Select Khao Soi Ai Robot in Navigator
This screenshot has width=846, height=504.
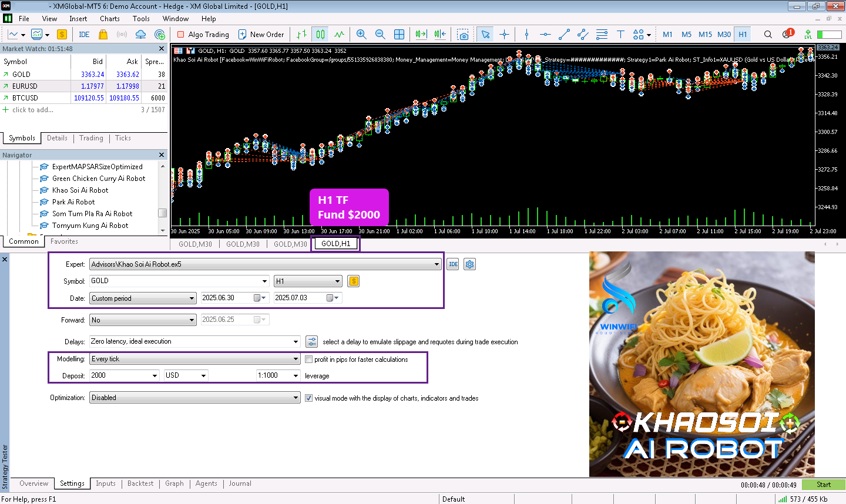[x=80, y=190]
